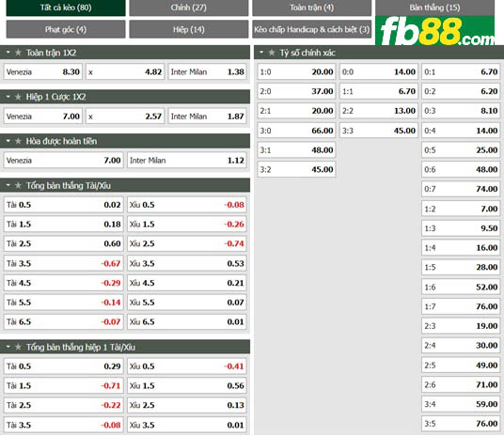Image resolution: width=504 pixels, height=436 pixels.
Task: Switch to the Toàn trận (4) tab
Action: point(311,8)
